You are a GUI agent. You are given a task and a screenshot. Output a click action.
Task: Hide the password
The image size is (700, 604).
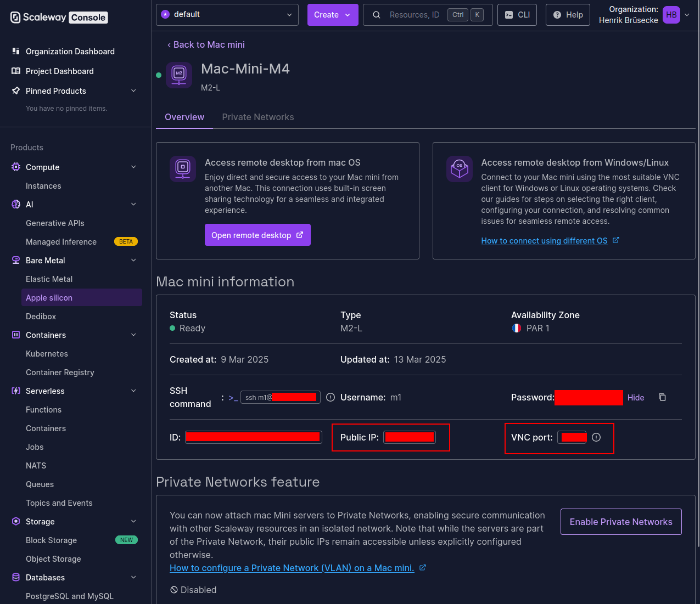tap(636, 398)
